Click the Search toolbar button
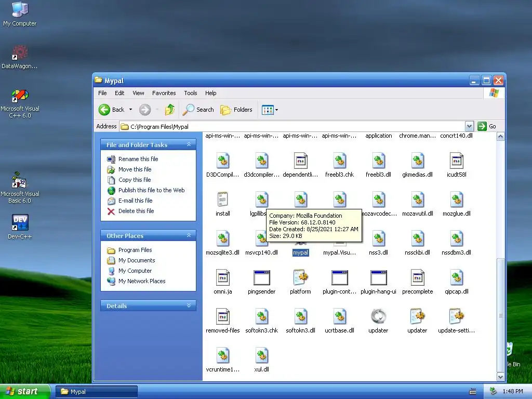This screenshot has height=399, width=532. coord(198,110)
